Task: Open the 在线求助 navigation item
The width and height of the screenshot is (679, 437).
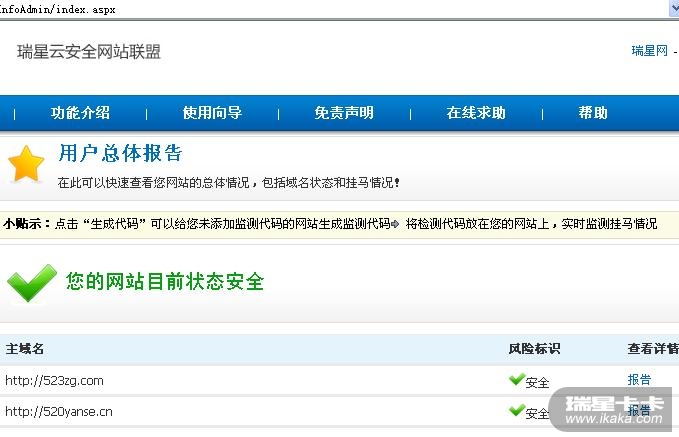Action: pyautogui.click(x=476, y=113)
